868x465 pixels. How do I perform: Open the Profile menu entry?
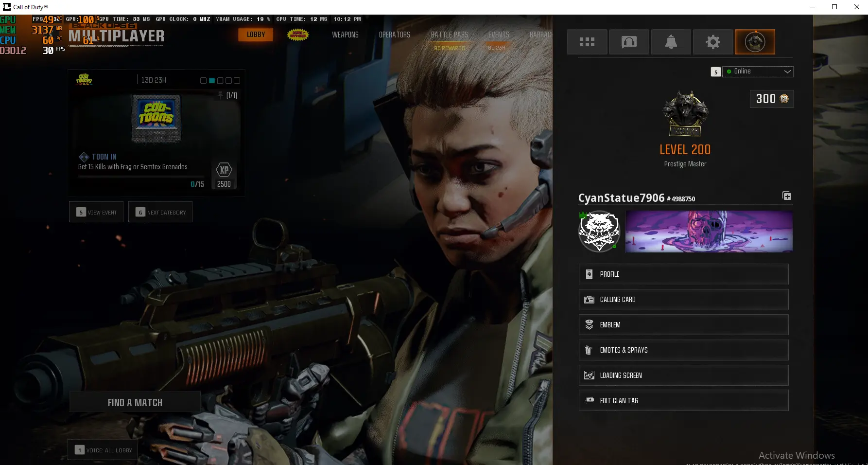pyautogui.click(x=683, y=274)
